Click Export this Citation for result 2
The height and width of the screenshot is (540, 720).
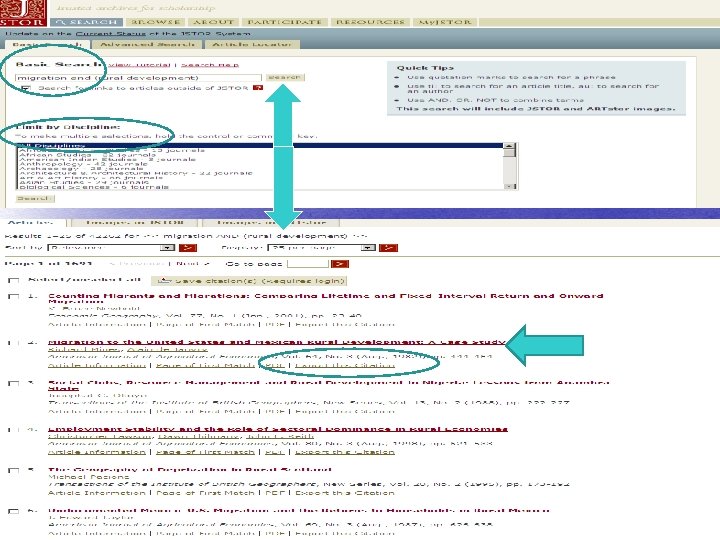345,366
